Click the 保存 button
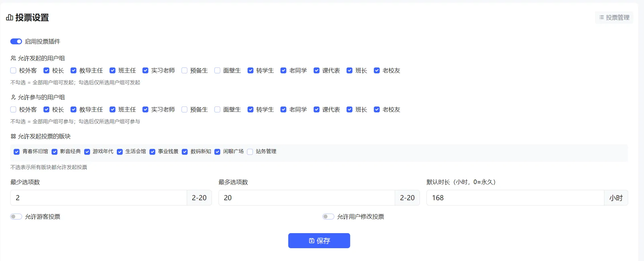The image size is (644, 261). pyautogui.click(x=319, y=241)
